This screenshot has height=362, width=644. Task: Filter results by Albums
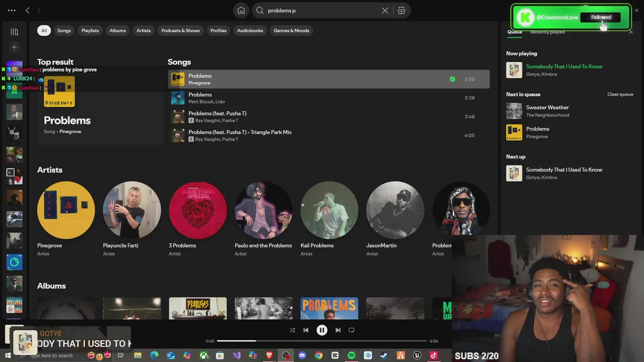click(x=118, y=31)
